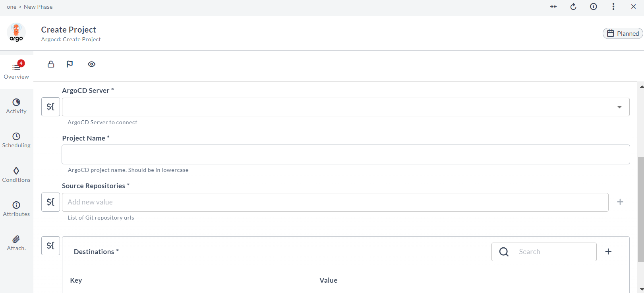The width and height of the screenshot is (644, 293).
Task: Toggle the eye watch icon
Action: click(x=91, y=64)
